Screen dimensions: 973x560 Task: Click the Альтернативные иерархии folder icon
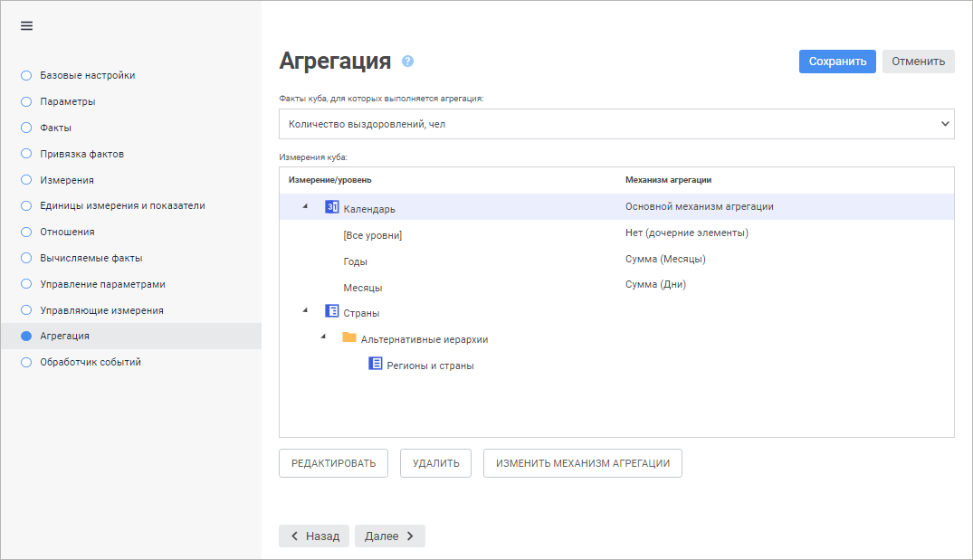click(x=349, y=338)
